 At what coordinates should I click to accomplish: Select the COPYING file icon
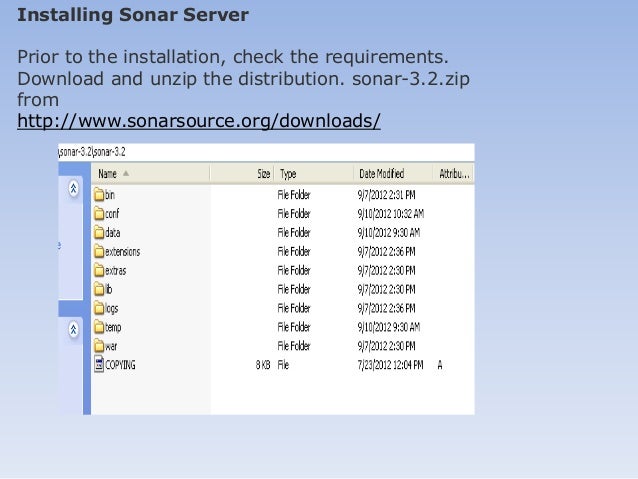pos(99,364)
